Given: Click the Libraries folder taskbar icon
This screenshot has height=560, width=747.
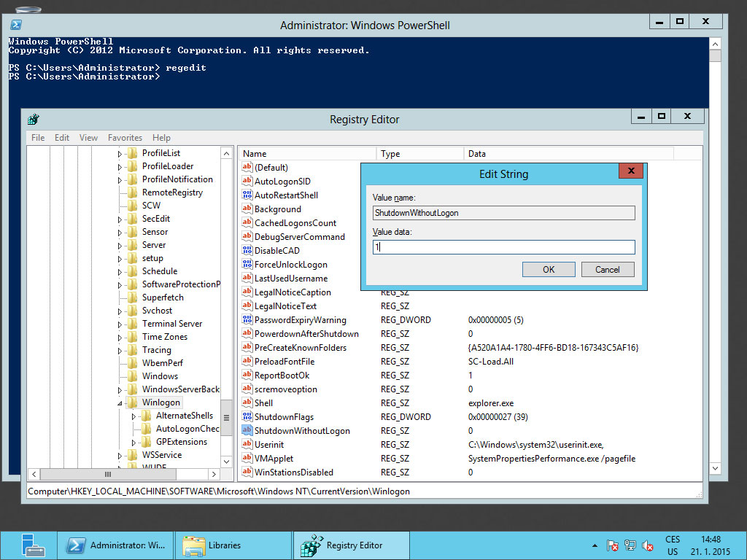Looking at the screenshot, I should [x=194, y=545].
